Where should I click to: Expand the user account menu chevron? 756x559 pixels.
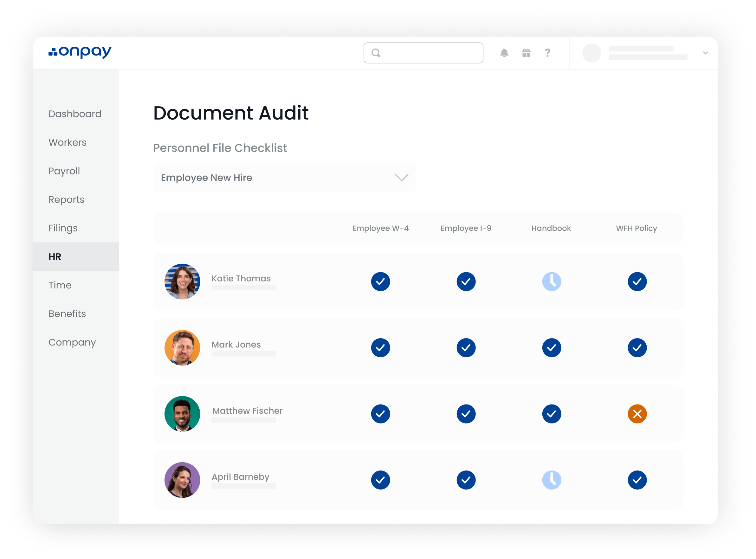[x=705, y=53]
